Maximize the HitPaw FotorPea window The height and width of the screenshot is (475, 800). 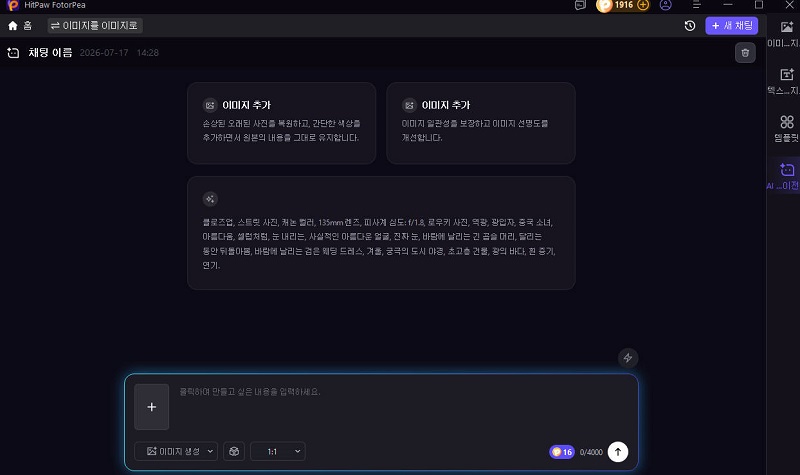pyautogui.click(x=759, y=5)
